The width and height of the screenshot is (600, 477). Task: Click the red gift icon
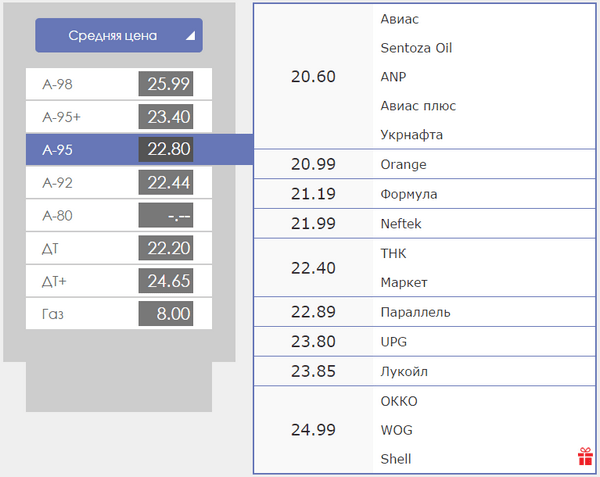point(585,456)
